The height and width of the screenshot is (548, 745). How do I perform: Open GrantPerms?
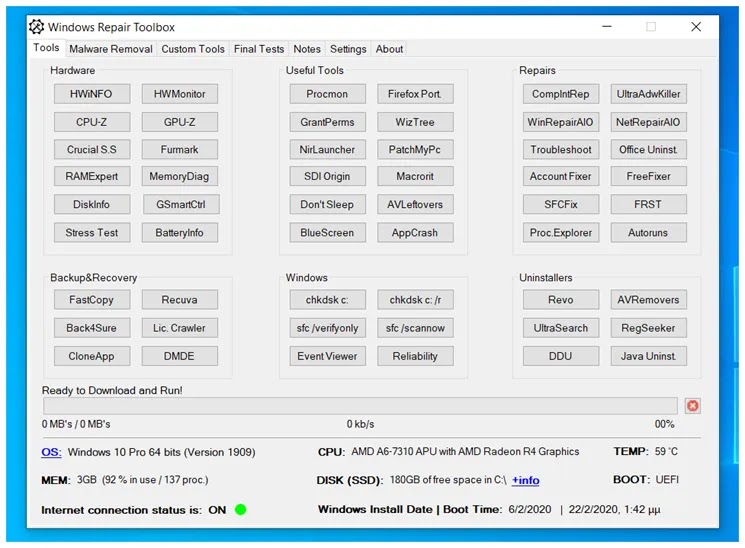point(327,122)
